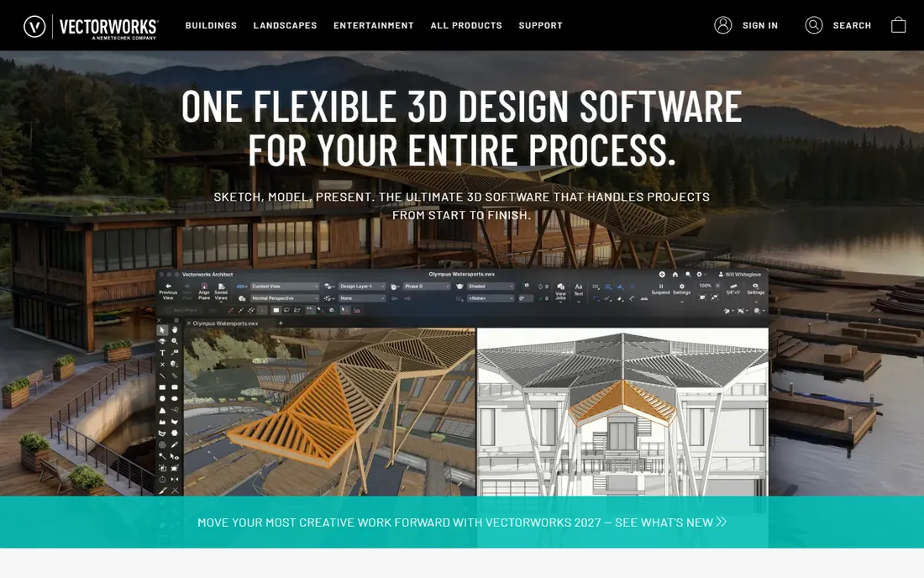Click the Sign In link
The width and height of the screenshot is (924, 578).
(x=759, y=25)
